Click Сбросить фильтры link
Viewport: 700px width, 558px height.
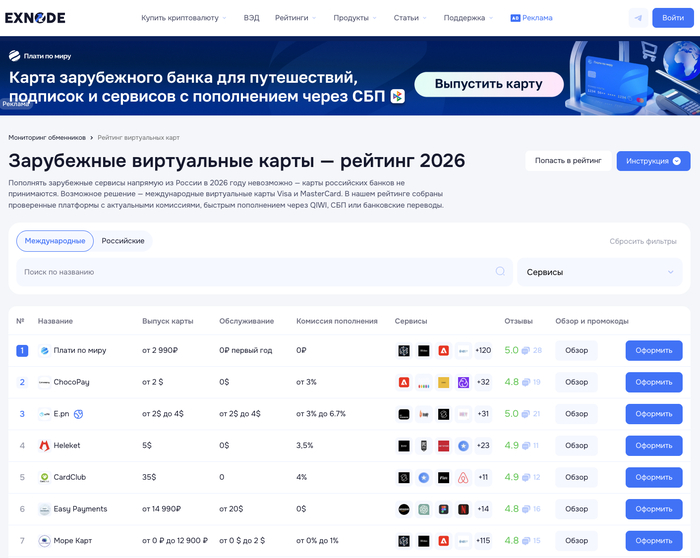pos(643,241)
